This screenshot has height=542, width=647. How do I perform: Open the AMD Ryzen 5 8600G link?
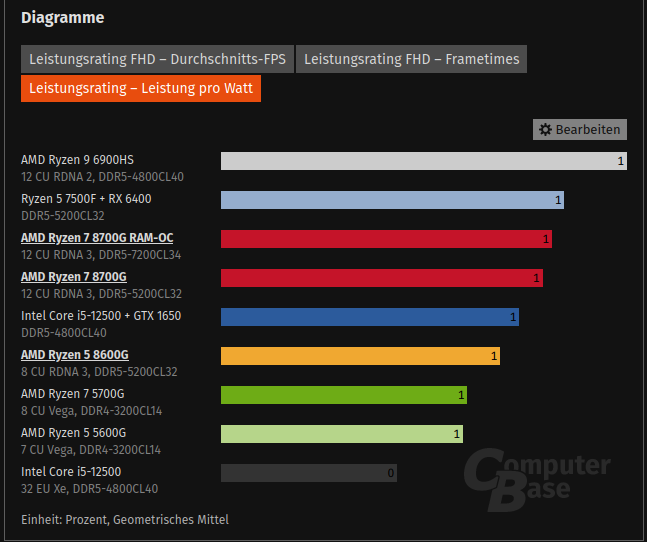75,355
